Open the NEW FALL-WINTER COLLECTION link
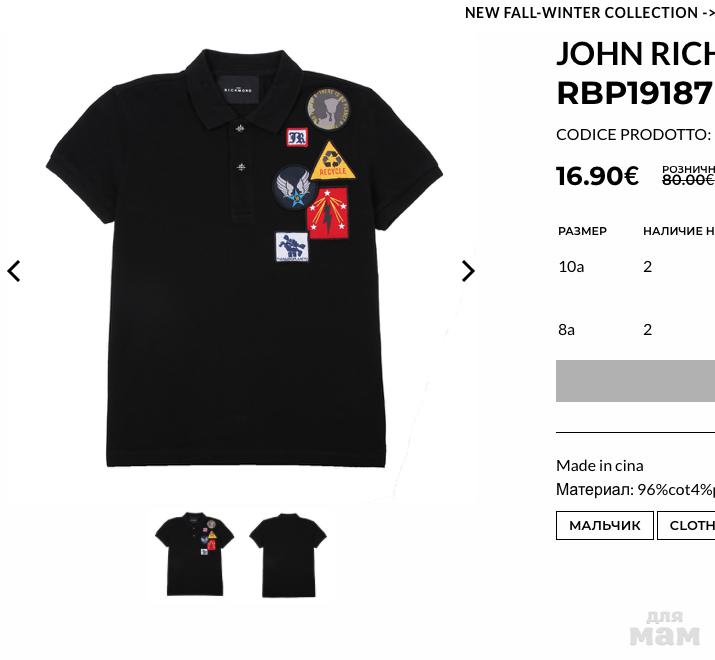The image size is (715, 660). pos(589,13)
